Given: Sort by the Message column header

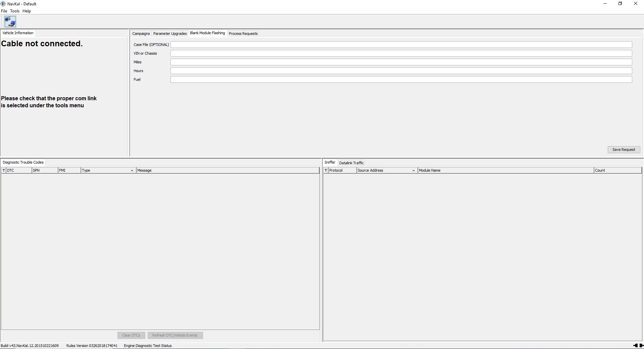Looking at the screenshot, I should click(228, 170).
